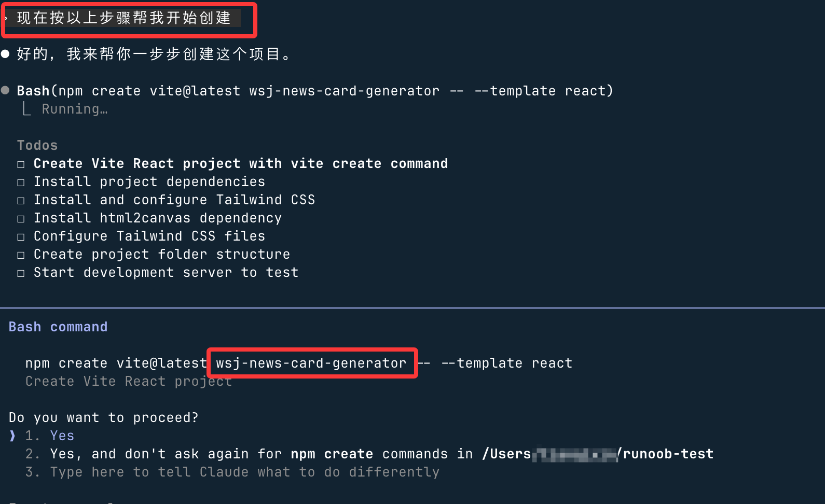
Task: Tick the 'Install html2canvas dependency' checkbox
Action: coord(21,219)
